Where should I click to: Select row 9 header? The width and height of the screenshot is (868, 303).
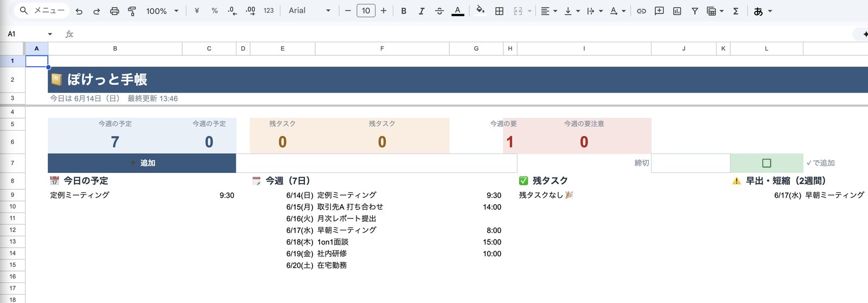[x=12, y=195]
